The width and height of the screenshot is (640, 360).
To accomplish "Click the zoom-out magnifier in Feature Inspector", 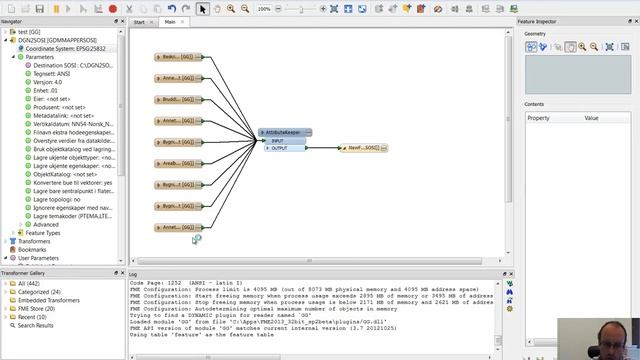I will [x=594, y=47].
